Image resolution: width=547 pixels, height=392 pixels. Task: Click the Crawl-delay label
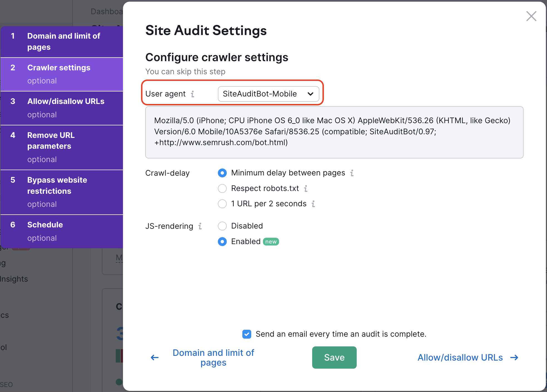point(167,173)
